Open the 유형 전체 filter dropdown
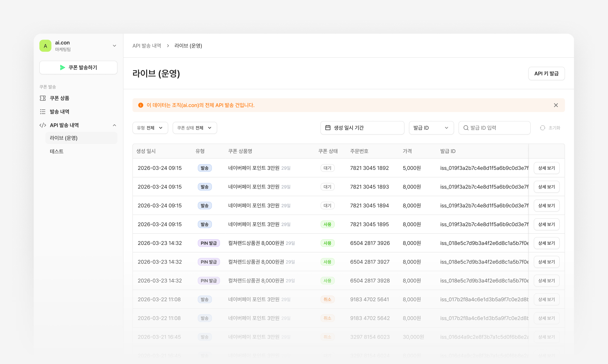Image resolution: width=608 pixels, height=364 pixels. tap(150, 128)
